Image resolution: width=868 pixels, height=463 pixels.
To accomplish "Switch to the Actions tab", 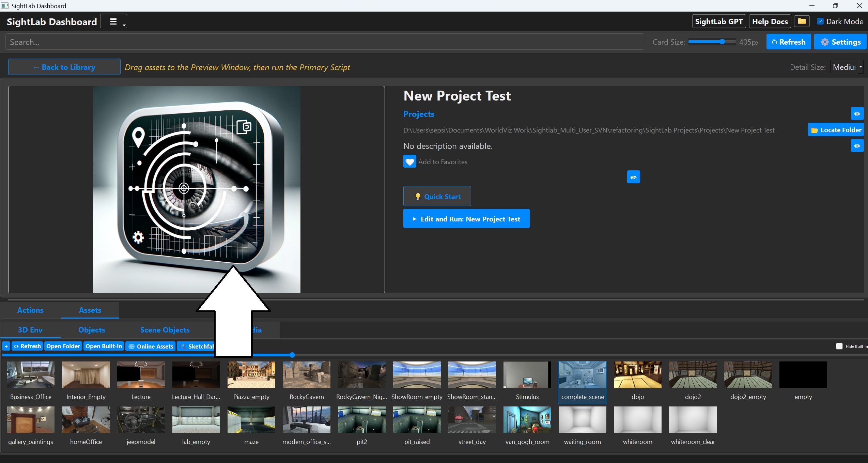I will coord(30,310).
